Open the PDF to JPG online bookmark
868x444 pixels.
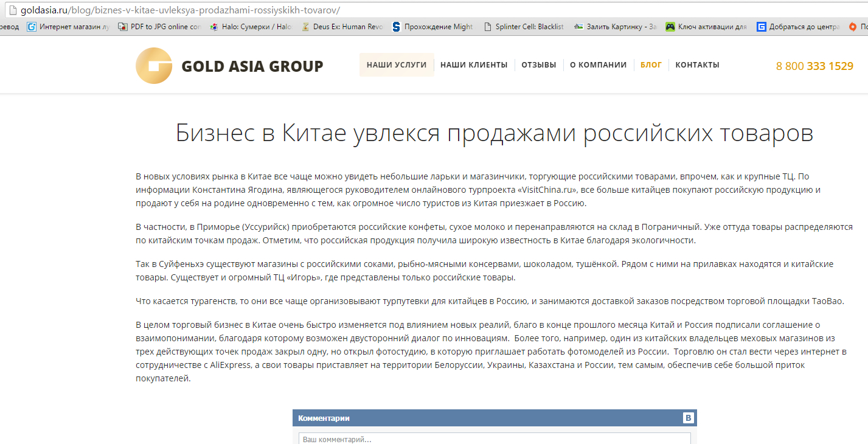click(159, 27)
